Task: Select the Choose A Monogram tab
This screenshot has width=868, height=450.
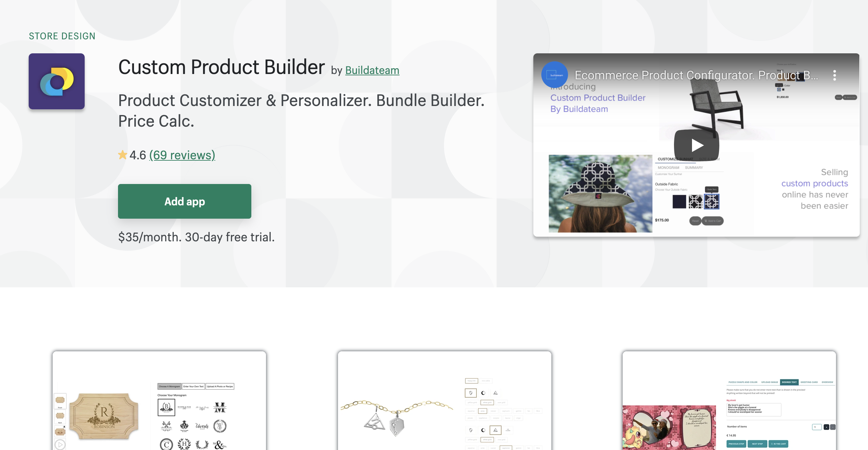Action: (169, 386)
